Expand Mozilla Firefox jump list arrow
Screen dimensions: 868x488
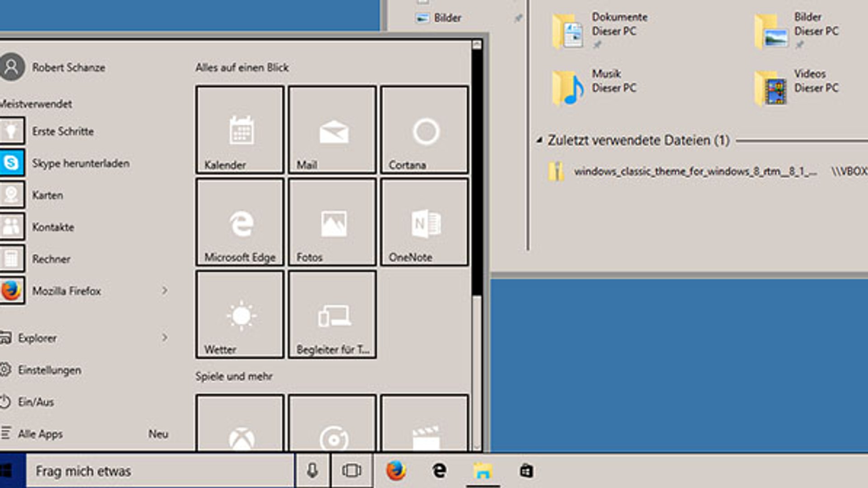165,291
